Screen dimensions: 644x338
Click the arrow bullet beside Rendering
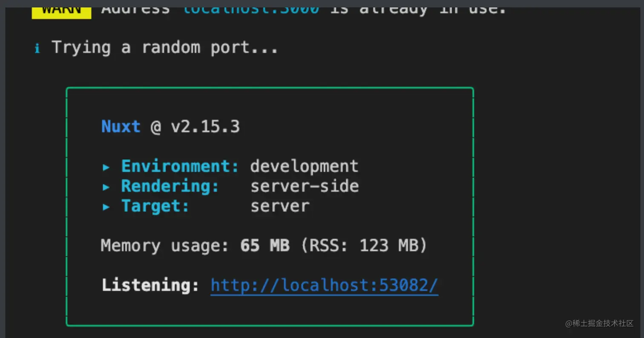pyautogui.click(x=106, y=187)
